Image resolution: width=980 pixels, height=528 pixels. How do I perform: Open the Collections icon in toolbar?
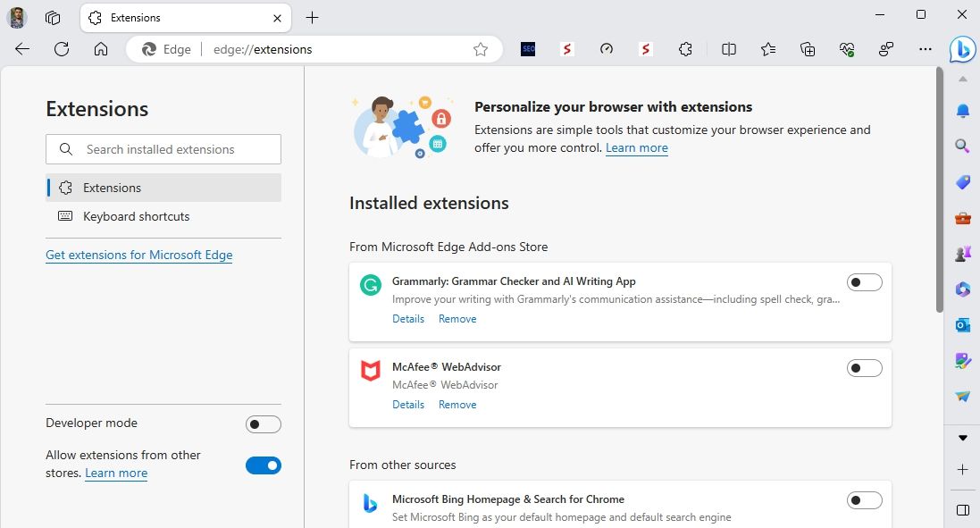pos(808,49)
